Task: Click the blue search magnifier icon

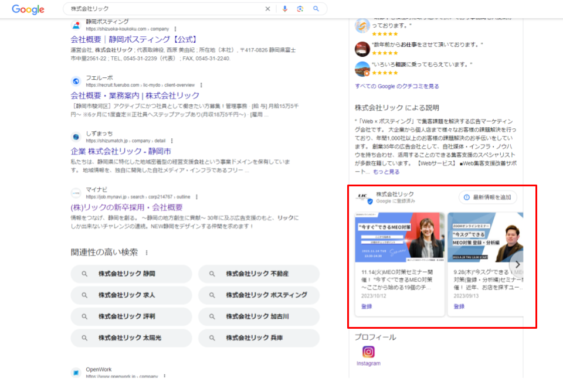Action: [x=316, y=9]
